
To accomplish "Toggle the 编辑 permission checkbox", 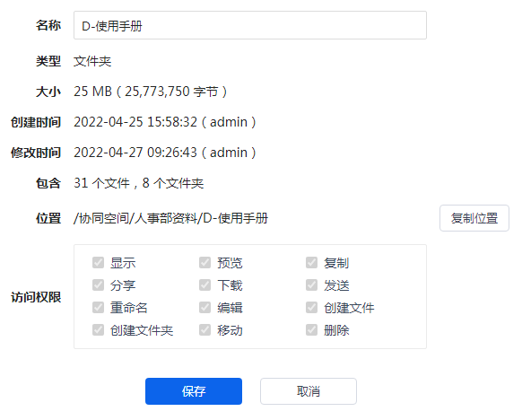I will click(204, 308).
